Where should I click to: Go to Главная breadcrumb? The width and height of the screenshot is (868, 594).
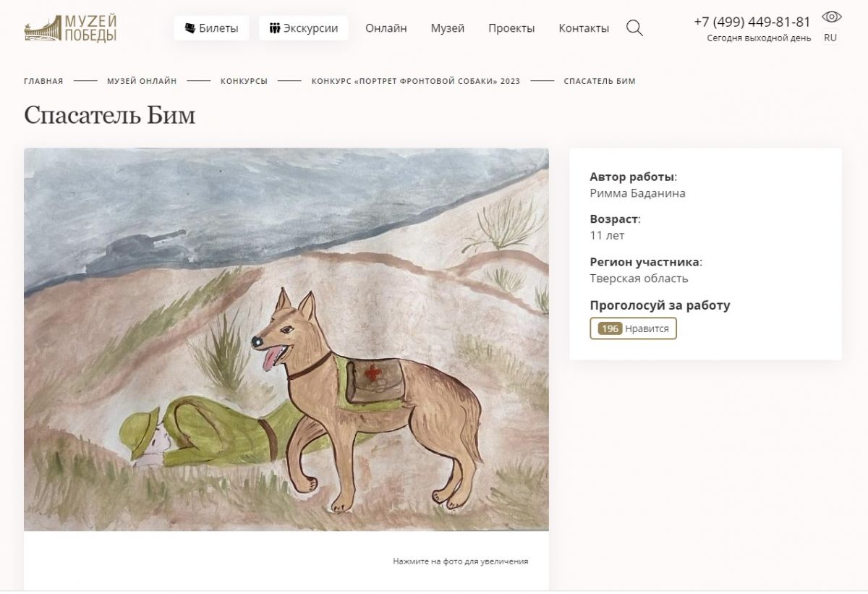click(43, 81)
